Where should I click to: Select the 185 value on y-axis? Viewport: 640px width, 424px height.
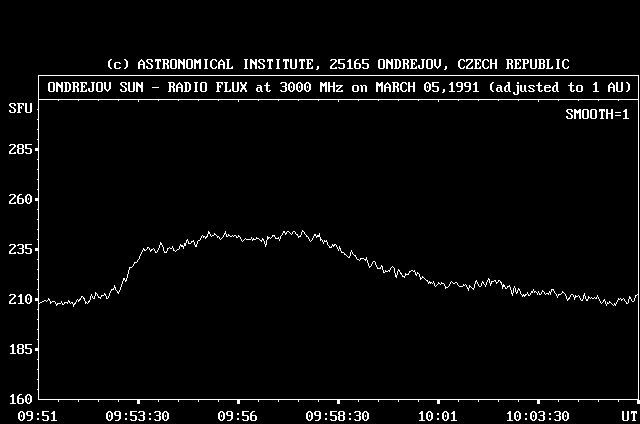[21, 349]
